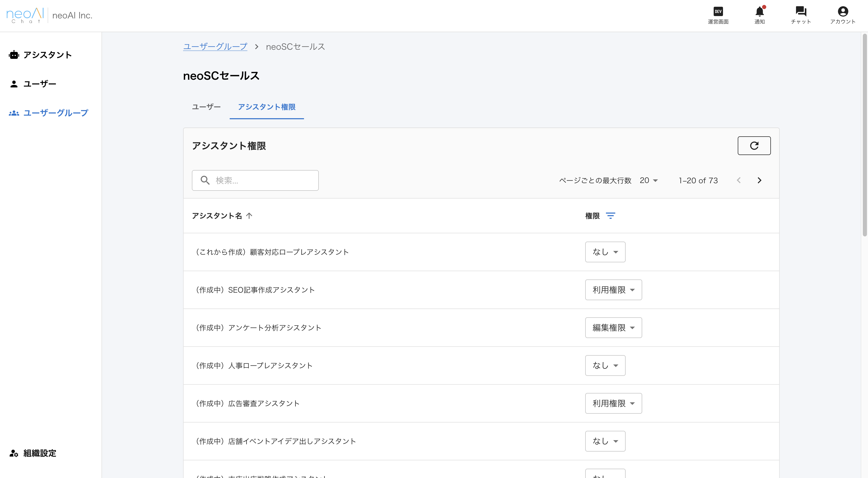
Task: Open rows-per-page dropdown showing 20
Action: (649, 180)
